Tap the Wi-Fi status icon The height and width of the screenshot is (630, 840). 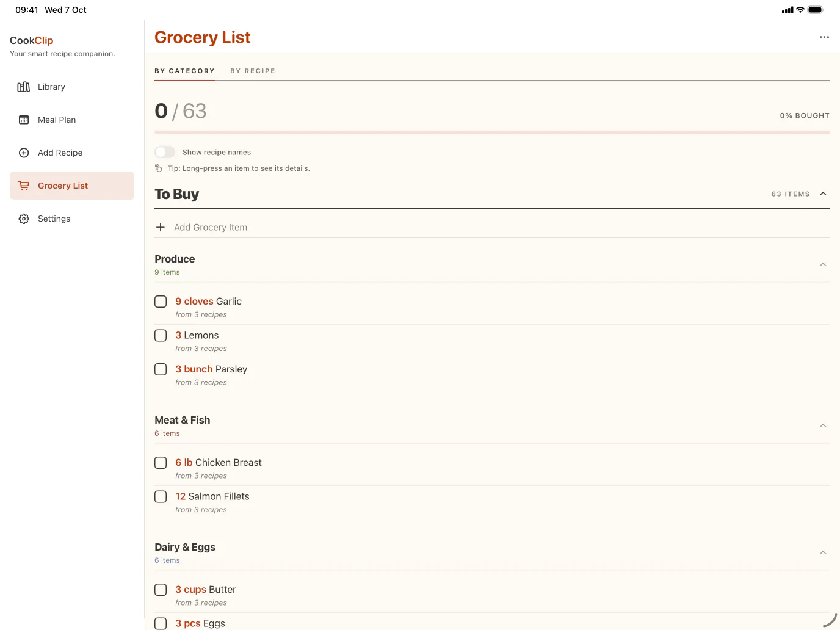[800, 10]
